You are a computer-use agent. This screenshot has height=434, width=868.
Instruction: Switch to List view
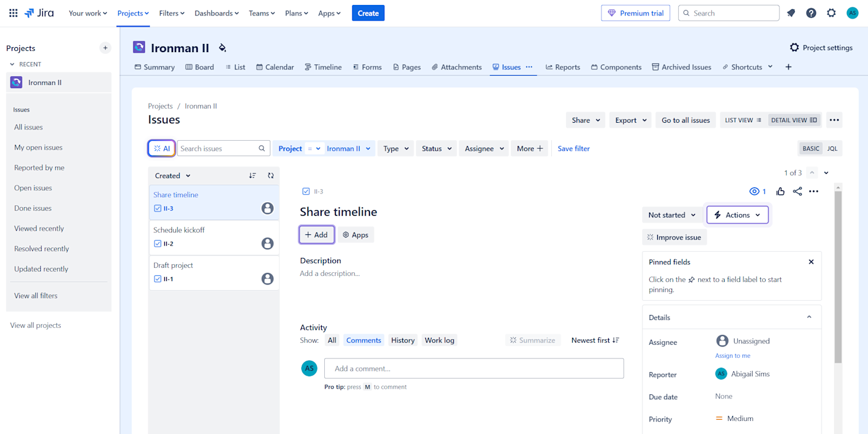(x=743, y=120)
